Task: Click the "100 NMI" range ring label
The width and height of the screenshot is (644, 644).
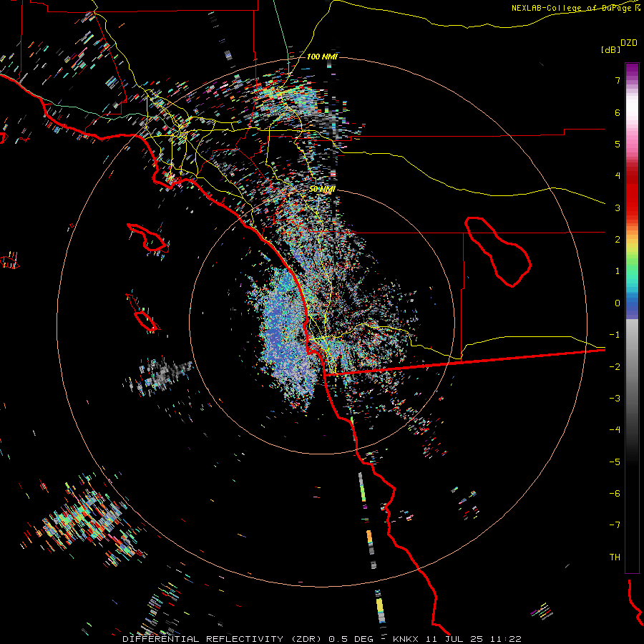Action: [x=322, y=57]
